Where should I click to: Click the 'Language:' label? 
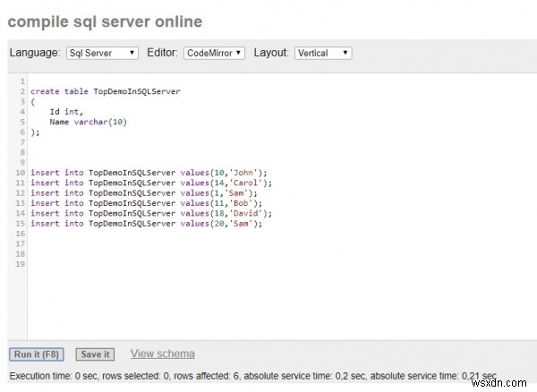point(35,53)
